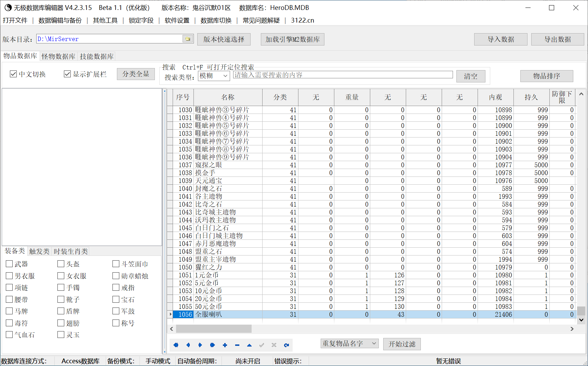
Task: Click the 名称 column header
Action: [228, 97]
